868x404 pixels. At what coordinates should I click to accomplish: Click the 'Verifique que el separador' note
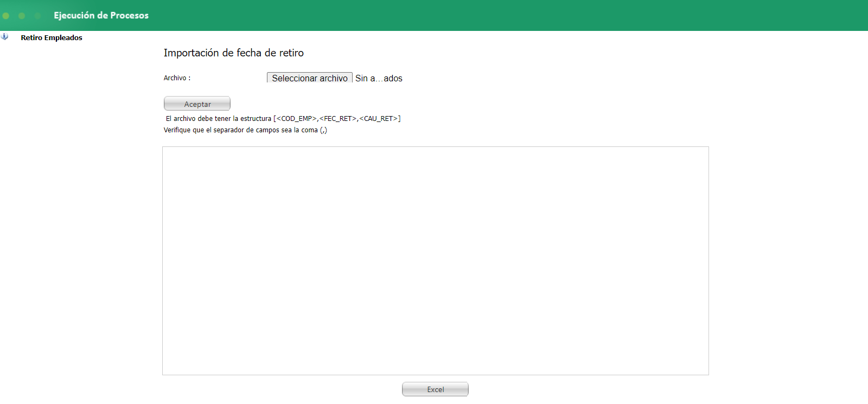point(245,130)
